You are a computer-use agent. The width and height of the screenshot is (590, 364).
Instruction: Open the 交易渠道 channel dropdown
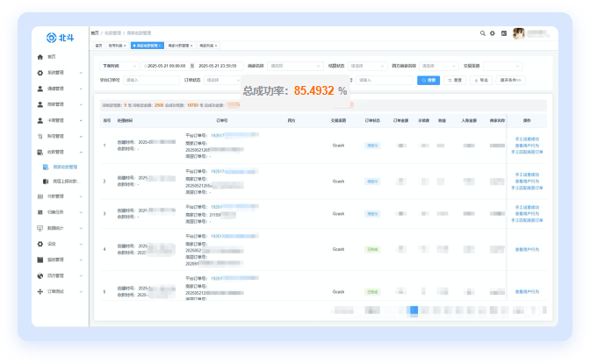503,66
